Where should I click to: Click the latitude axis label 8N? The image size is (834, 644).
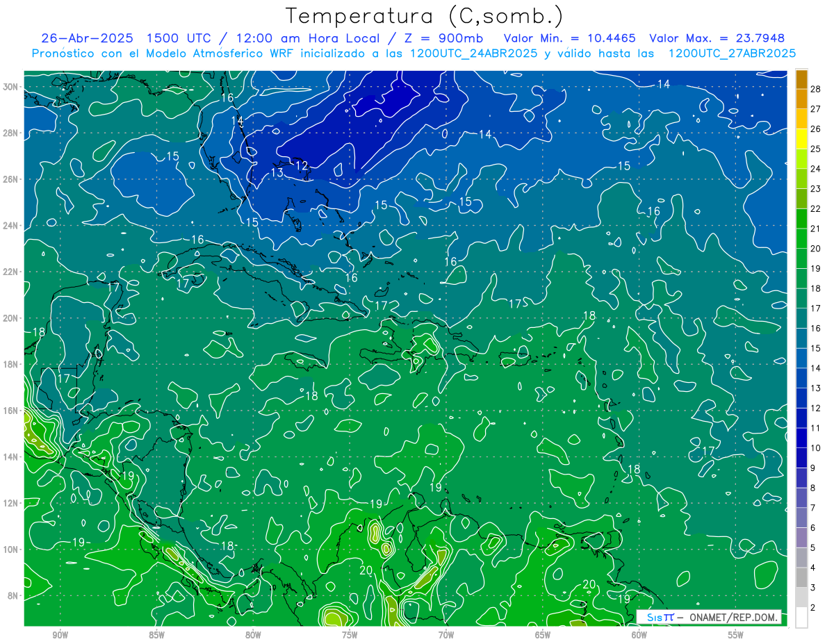click(13, 595)
